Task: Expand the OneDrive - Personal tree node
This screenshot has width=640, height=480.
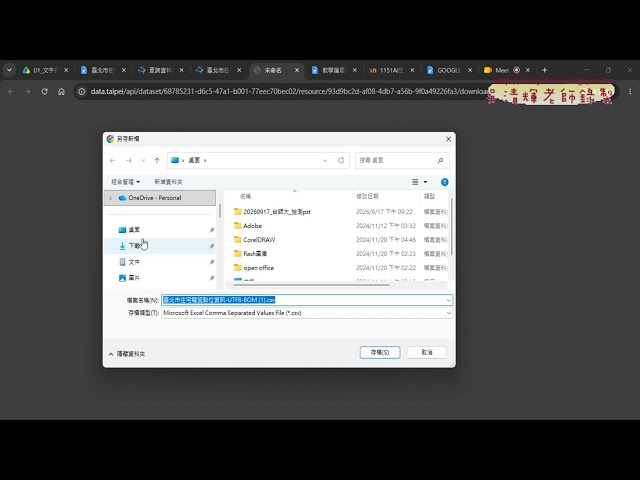Action: tap(110, 198)
